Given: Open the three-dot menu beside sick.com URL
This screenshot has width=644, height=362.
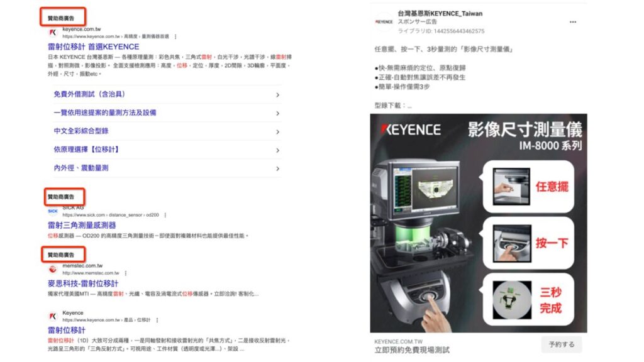Looking at the screenshot, I should point(165,215).
